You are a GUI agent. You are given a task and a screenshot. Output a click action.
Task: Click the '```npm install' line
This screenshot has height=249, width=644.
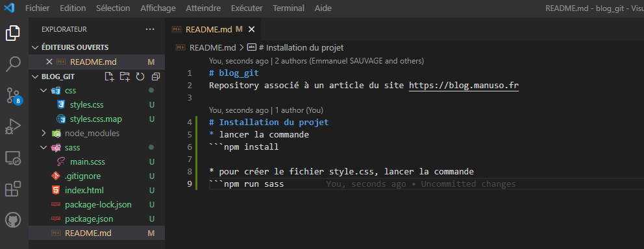[244, 147]
